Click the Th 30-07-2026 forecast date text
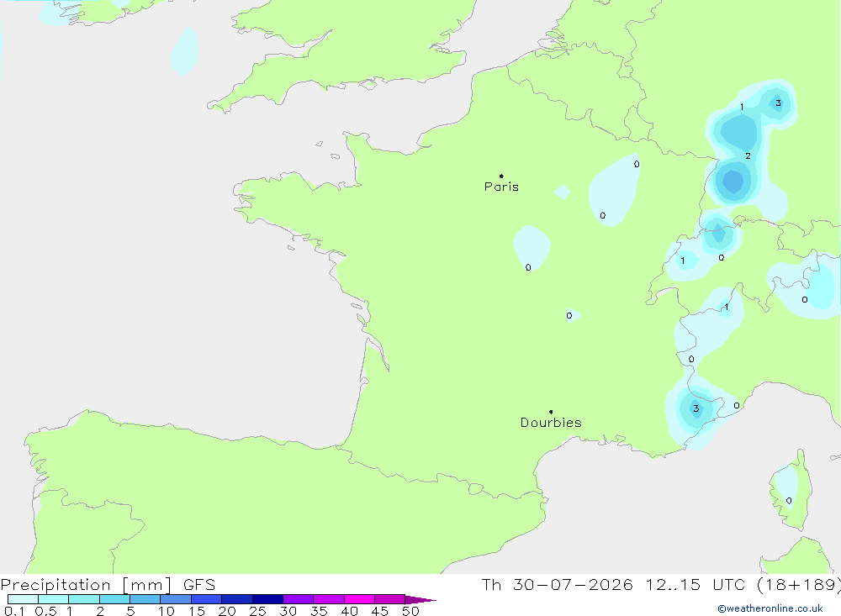This screenshot has width=841, height=616. [x=558, y=584]
